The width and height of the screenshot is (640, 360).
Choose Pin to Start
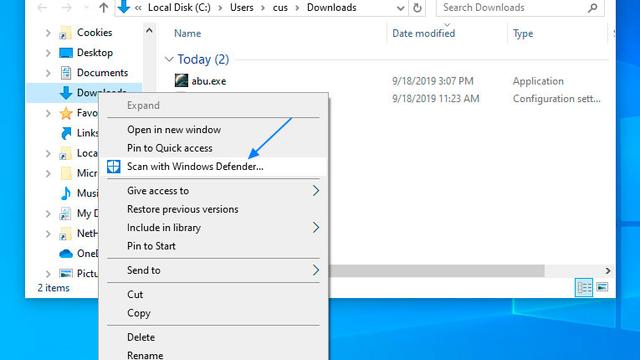tap(213, 246)
